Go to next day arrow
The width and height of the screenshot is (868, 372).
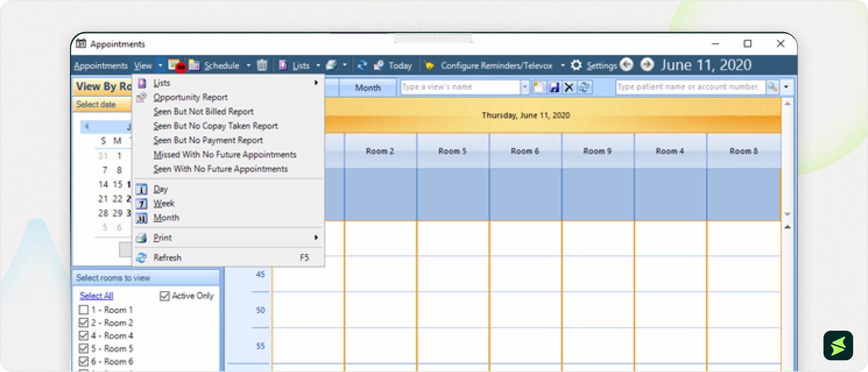pos(647,65)
